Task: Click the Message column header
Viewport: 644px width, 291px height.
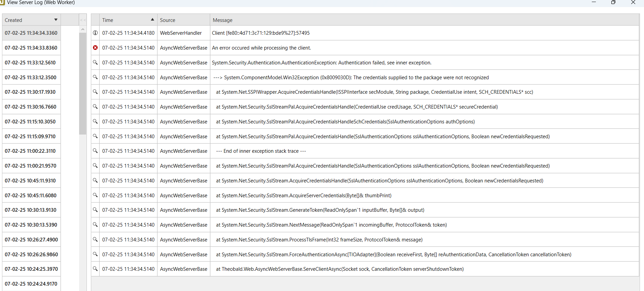Action: [x=223, y=20]
